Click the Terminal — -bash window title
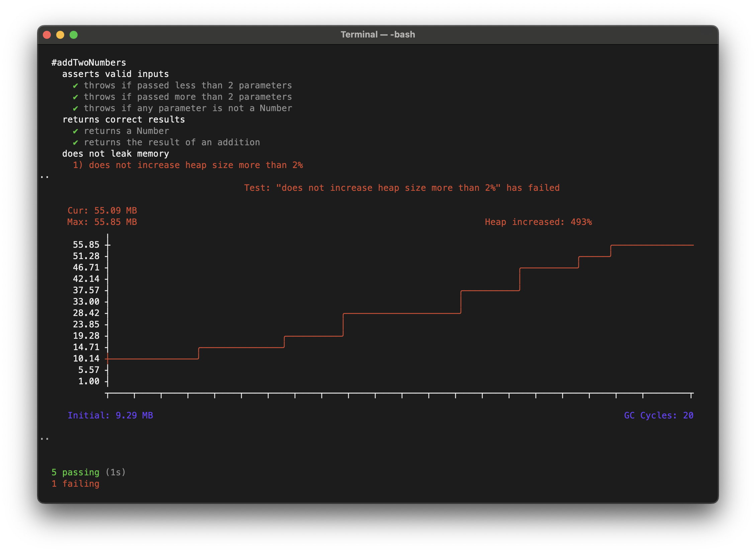This screenshot has width=756, height=553. [378, 34]
